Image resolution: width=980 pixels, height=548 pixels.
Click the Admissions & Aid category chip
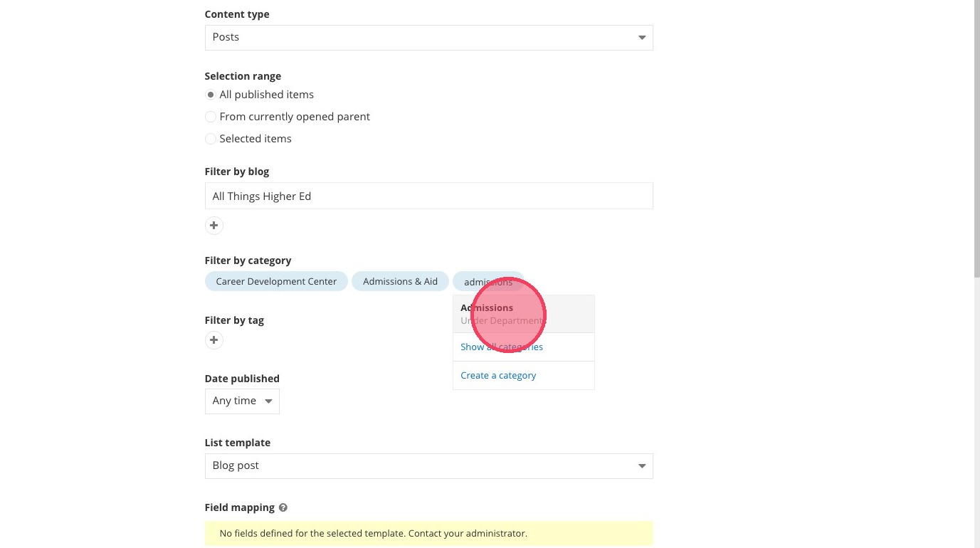click(400, 282)
